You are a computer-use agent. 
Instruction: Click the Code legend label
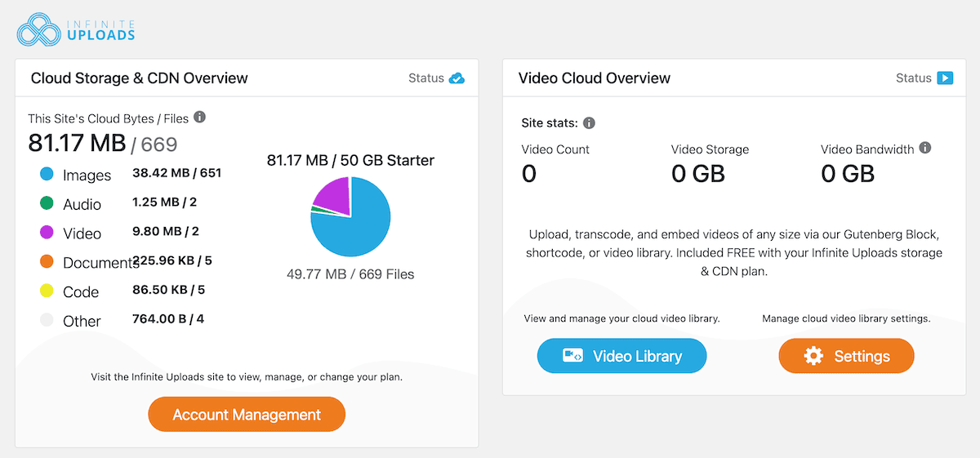81,292
